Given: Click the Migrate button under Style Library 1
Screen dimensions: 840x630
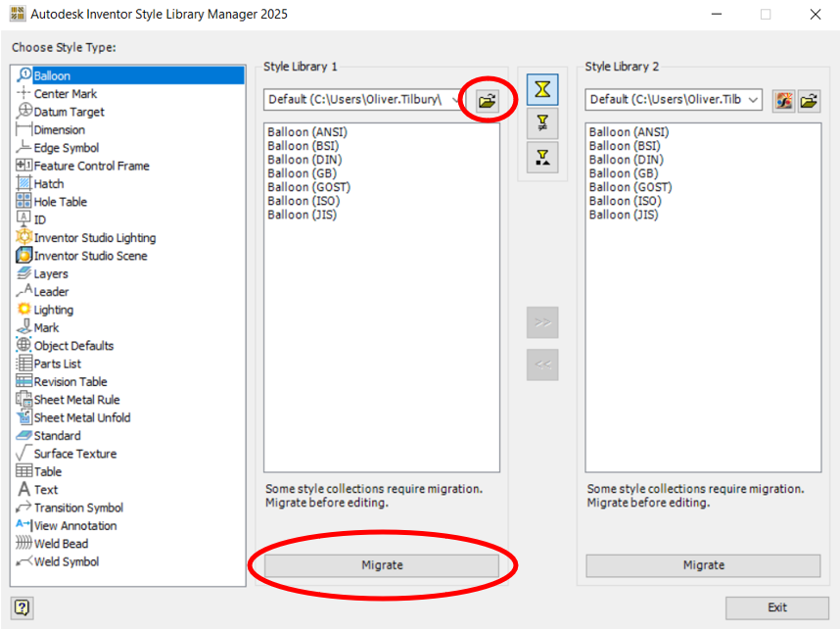Looking at the screenshot, I should pyautogui.click(x=383, y=565).
